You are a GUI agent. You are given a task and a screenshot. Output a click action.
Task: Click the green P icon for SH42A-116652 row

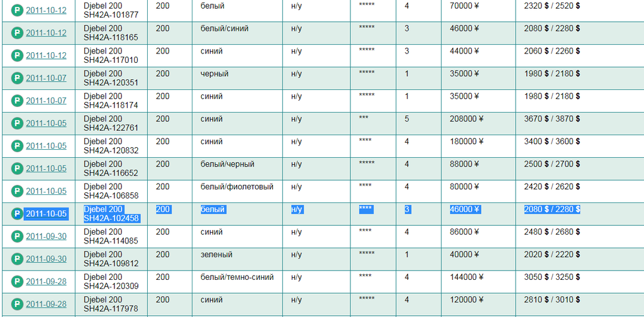(17, 169)
